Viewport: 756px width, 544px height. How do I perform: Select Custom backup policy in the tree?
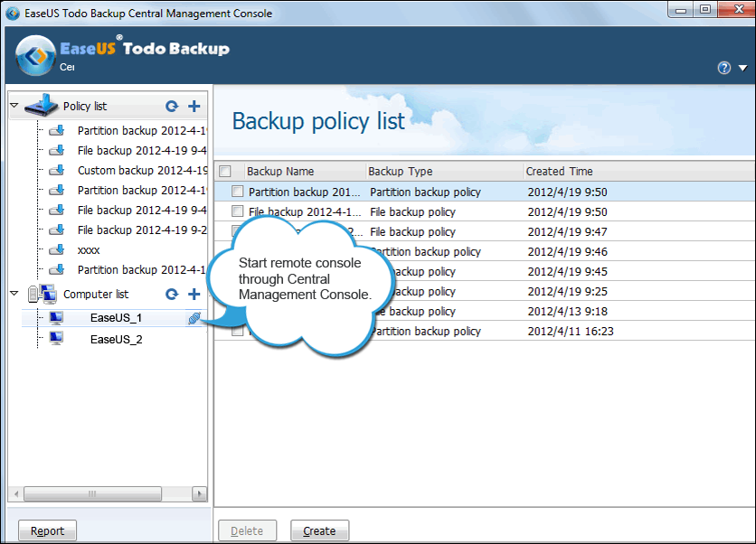(142, 171)
